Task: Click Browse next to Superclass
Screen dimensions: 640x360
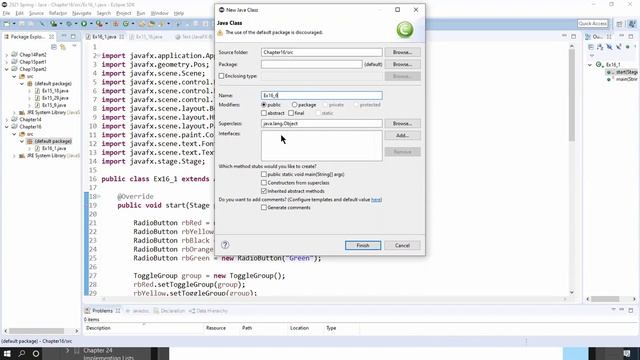Action: point(402,123)
